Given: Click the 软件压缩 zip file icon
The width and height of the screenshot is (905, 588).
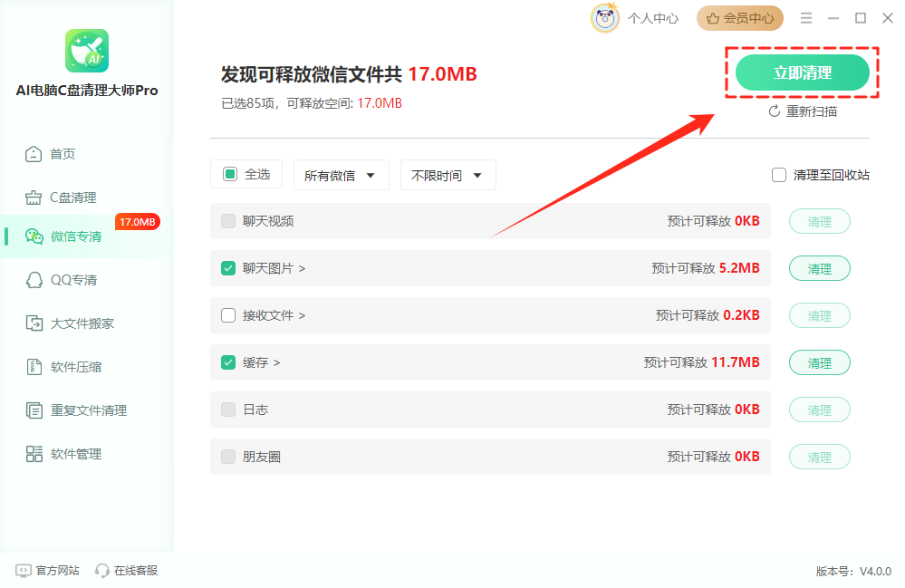Looking at the screenshot, I should pos(34,367).
